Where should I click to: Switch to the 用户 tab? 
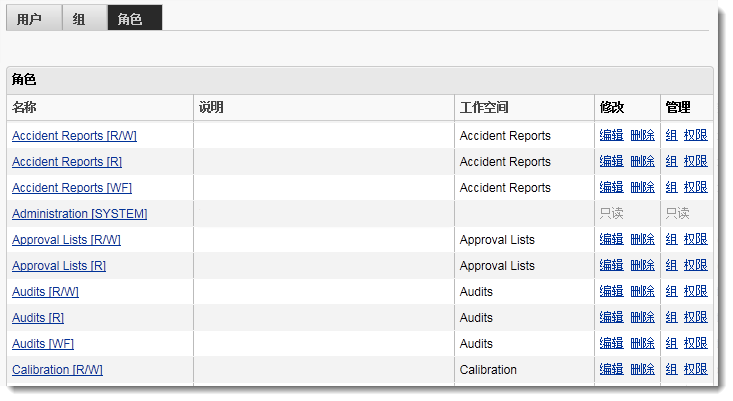click(x=29, y=19)
